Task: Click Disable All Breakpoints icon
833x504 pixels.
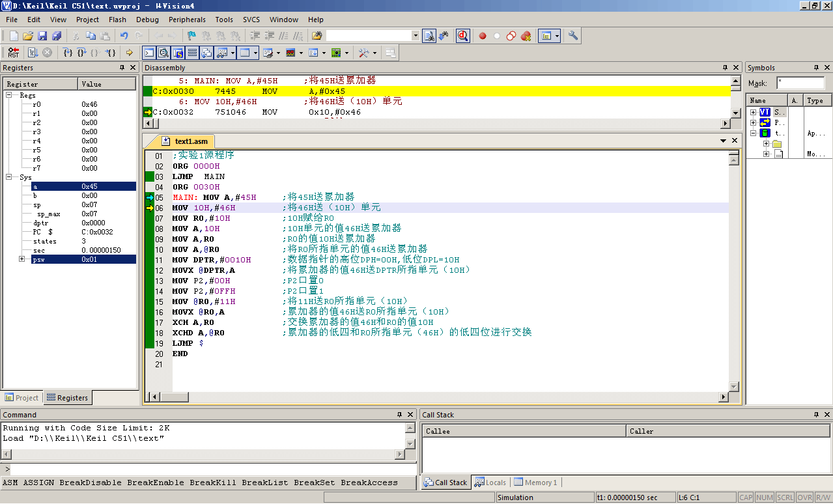Action: (511, 36)
